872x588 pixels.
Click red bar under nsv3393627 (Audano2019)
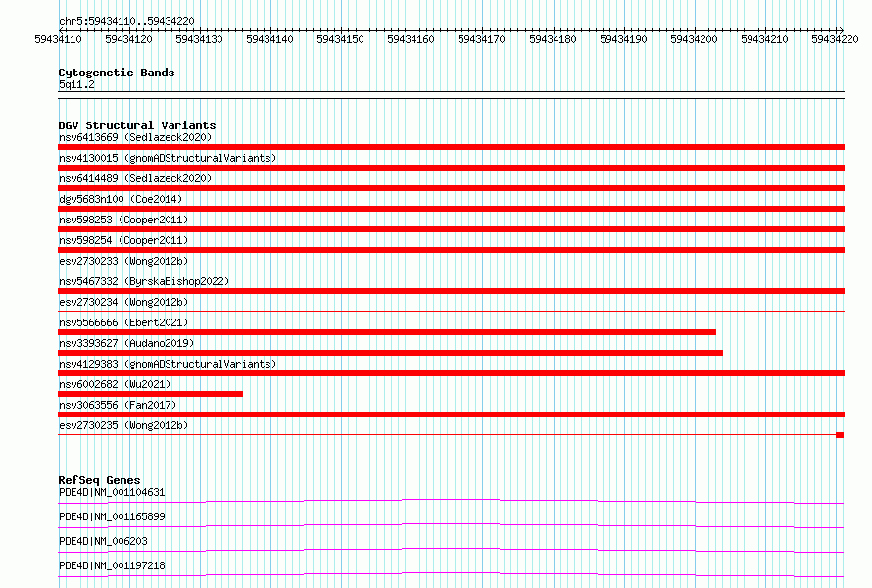point(390,353)
